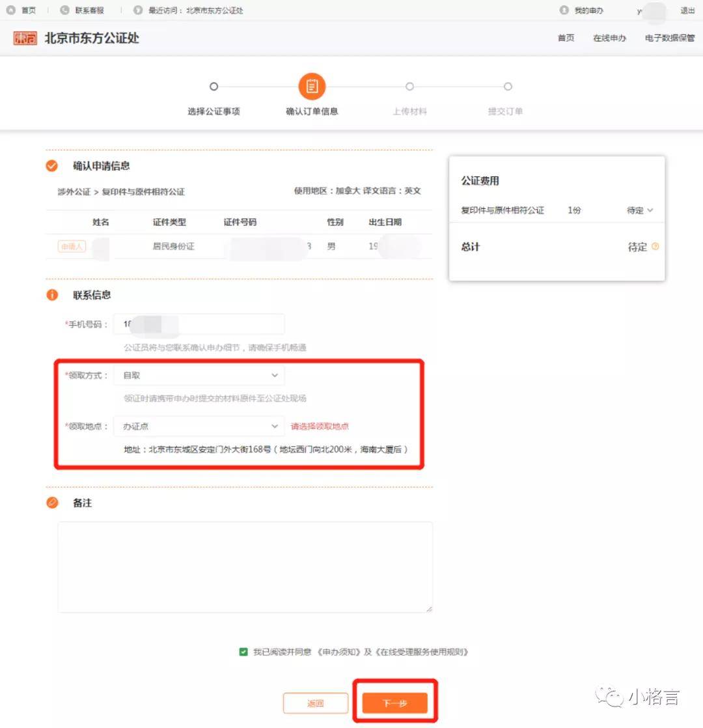The height and width of the screenshot is (728, 703).
Task: Click the 我的申办 user icon
Action: [x=564, y=10]
